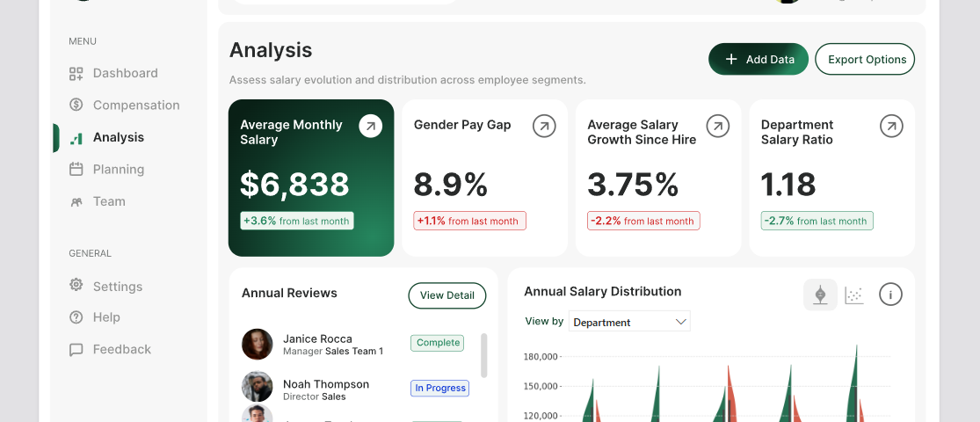Click the Noah Thompson name text
Viewport: 980px width, 422px height.
click(326, 384)
